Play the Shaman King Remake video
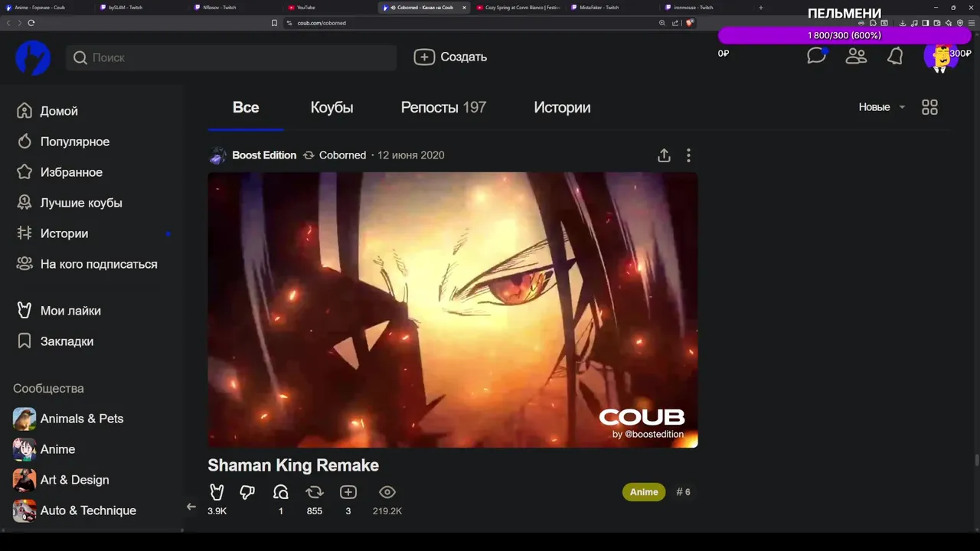Screen dimensions: 980x551 pyautogui.click(x=452, y=310)
